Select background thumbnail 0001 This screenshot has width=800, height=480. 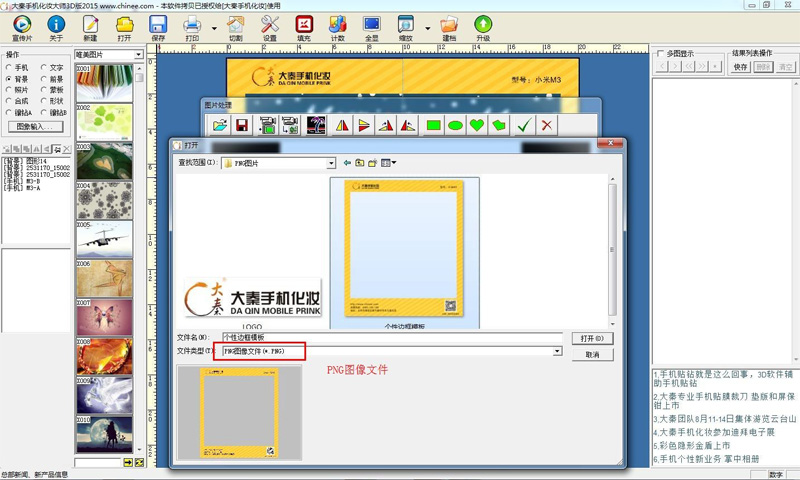(105, 83)
